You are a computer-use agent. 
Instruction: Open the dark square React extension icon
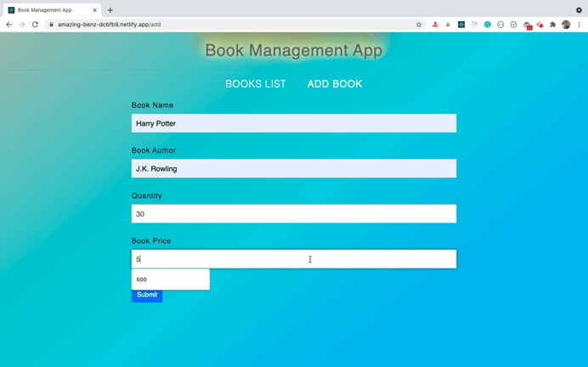(x=461, y=25)
